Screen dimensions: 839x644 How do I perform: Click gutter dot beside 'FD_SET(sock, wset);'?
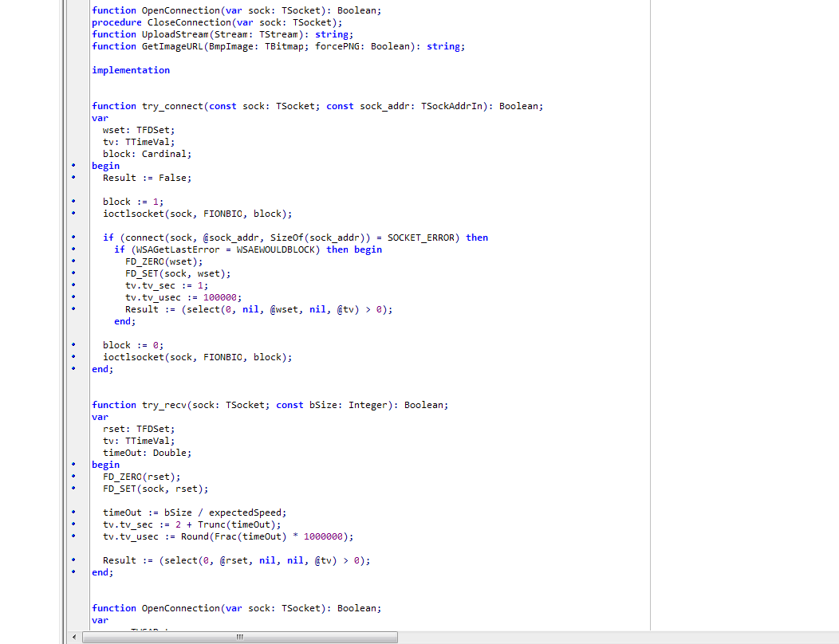click(x=74, y=273)
